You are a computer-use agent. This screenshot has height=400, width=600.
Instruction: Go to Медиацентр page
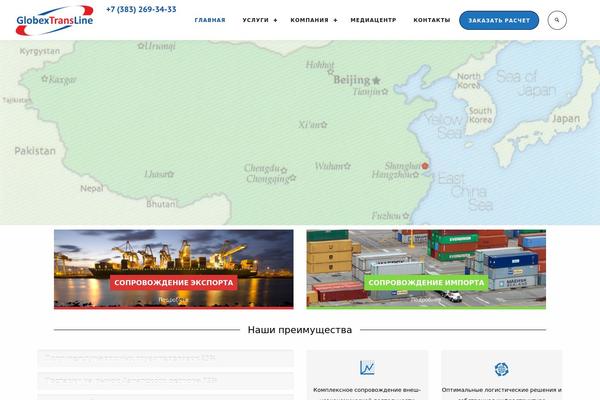tap(373, 20)
